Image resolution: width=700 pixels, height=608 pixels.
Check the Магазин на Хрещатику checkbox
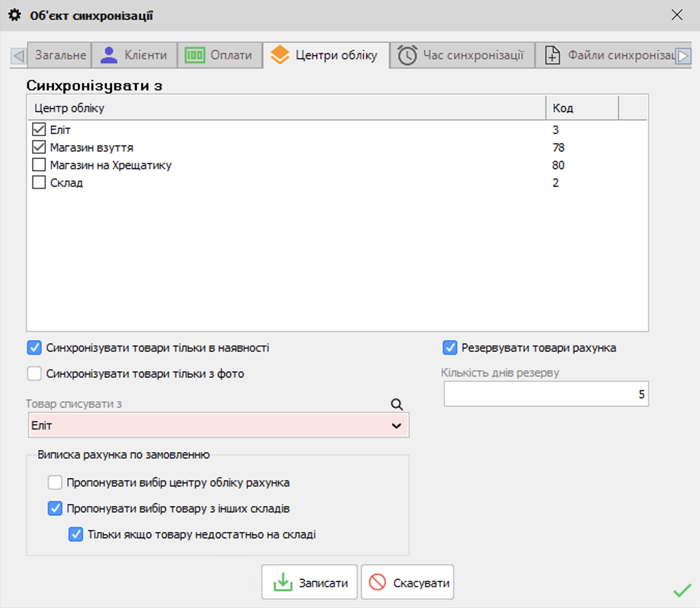tap(39, 164)
